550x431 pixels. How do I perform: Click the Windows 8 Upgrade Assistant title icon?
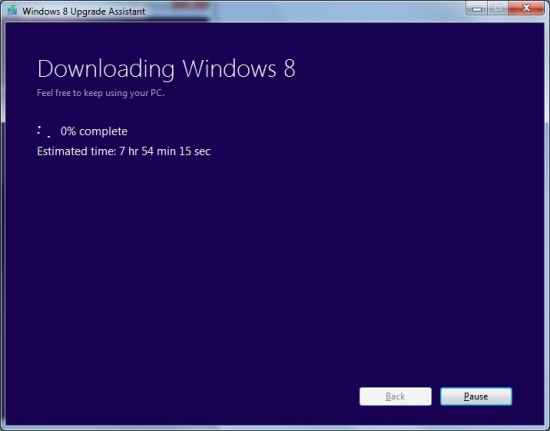(12, 10)
